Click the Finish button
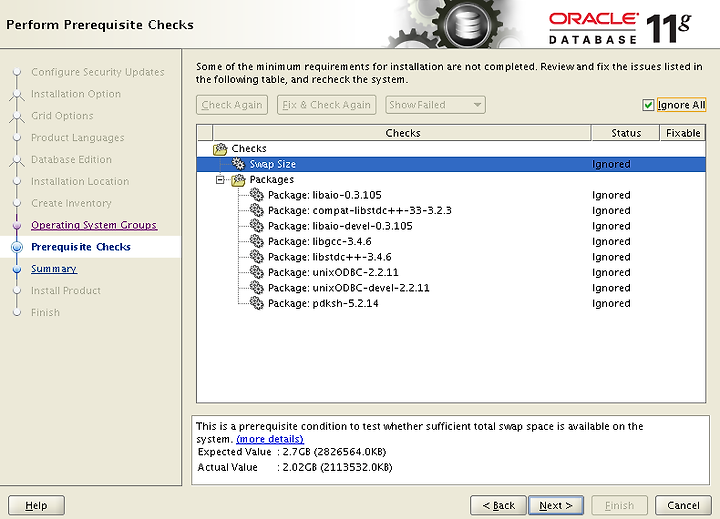Viewport: 720px width, 519px height. 619,505
